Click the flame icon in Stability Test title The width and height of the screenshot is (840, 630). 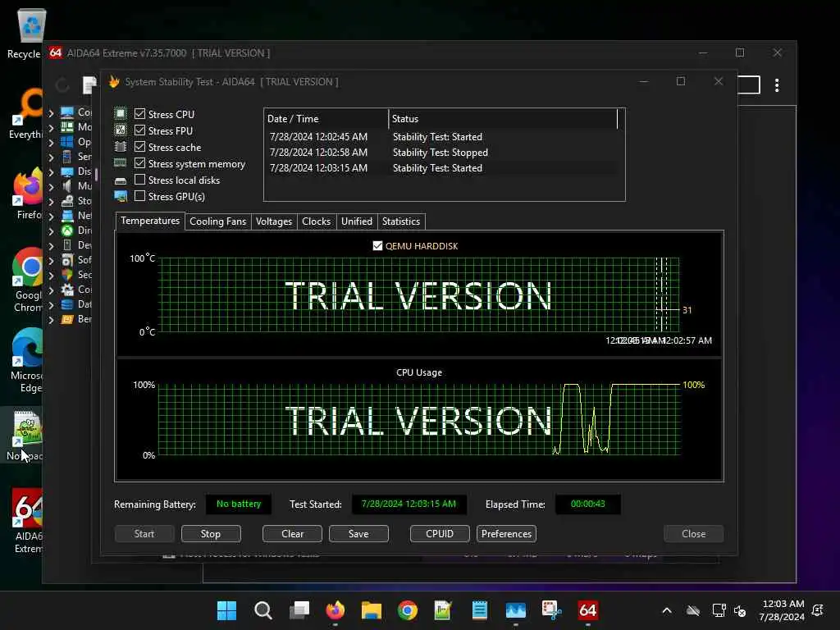(x=114, y=81)
